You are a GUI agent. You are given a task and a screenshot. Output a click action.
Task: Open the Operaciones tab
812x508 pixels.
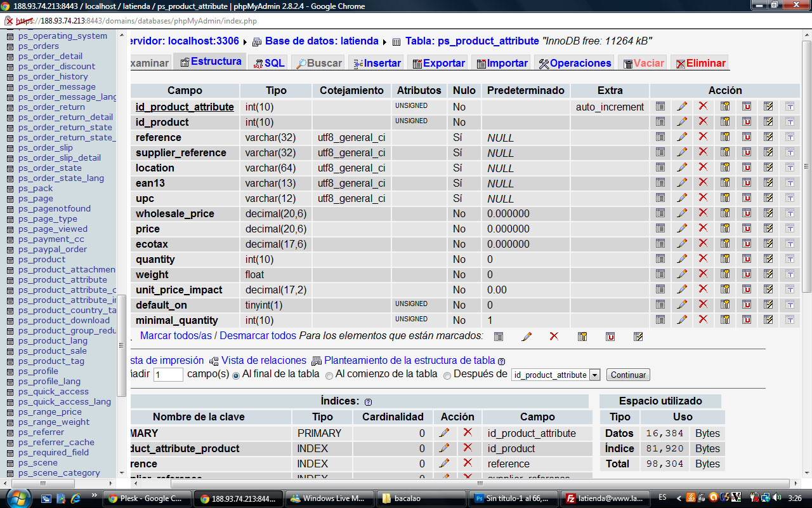click(x=575, y=63)
